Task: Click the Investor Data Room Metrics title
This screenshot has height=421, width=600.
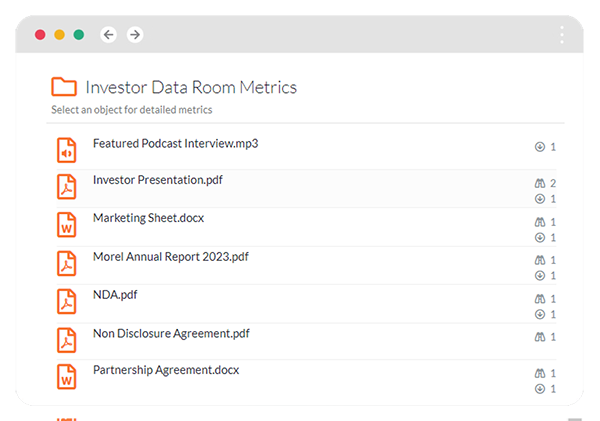Action: (x=191, y=87)
